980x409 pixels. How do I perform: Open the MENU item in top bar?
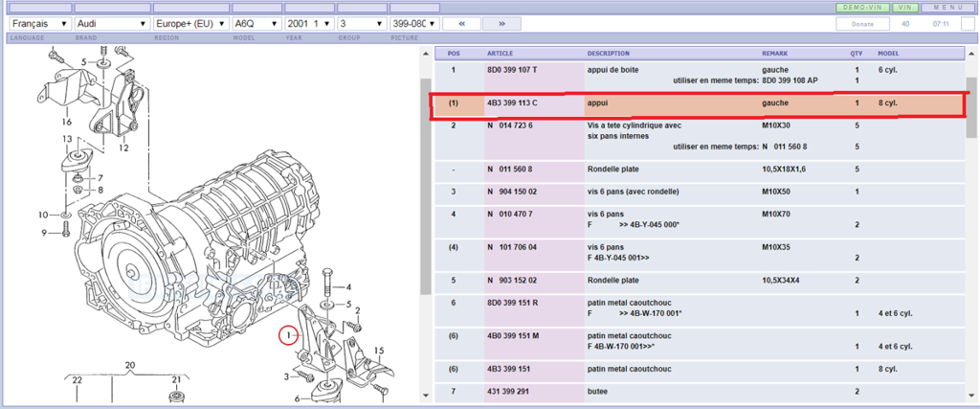pyautogui.click(x=948, y=7)
